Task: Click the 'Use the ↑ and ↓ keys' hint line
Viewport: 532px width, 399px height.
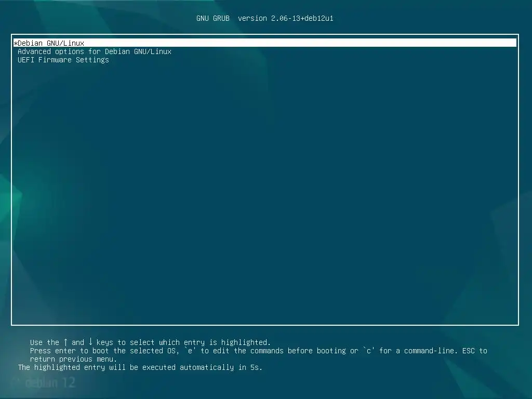Action: click(150, 342)
